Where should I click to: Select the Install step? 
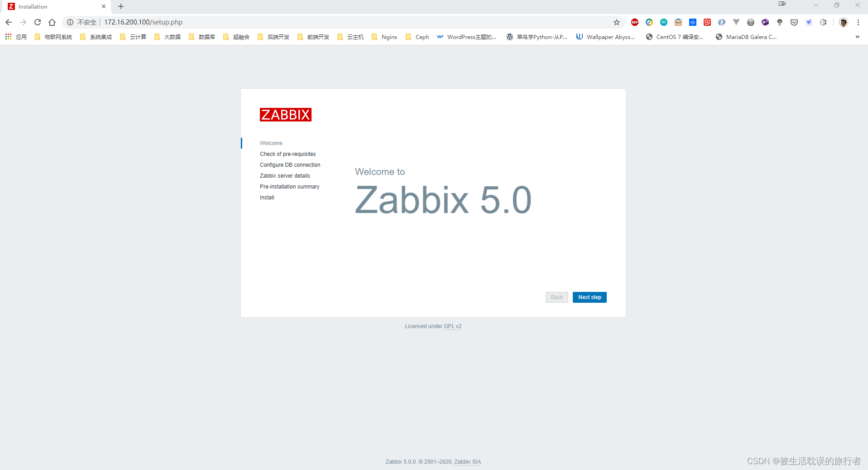(x=267, y=198)
